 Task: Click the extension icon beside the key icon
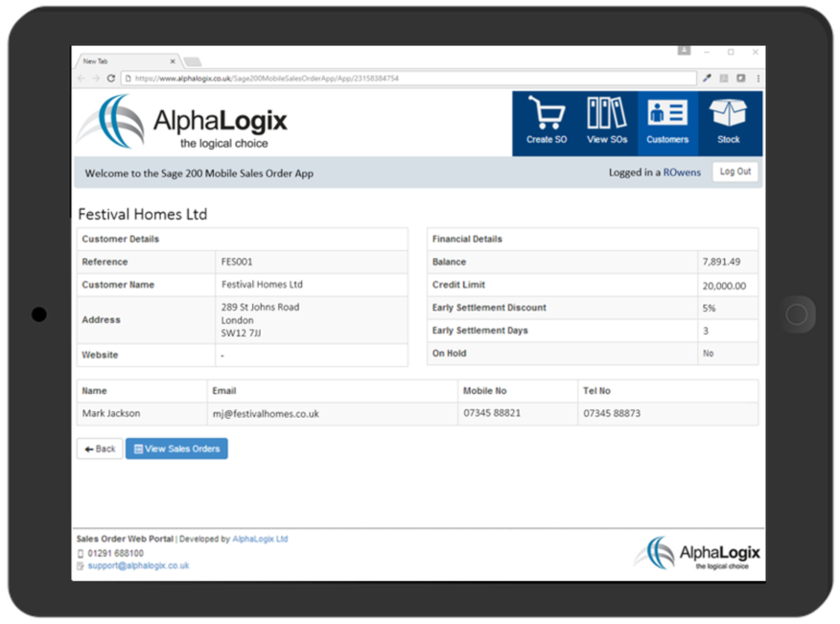[724, 79]
